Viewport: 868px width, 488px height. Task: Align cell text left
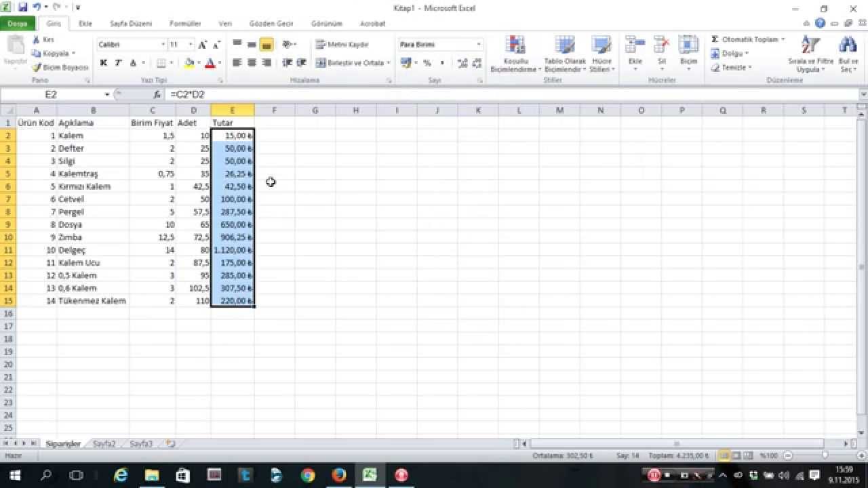pyautogui.click(x=237, y=62)
